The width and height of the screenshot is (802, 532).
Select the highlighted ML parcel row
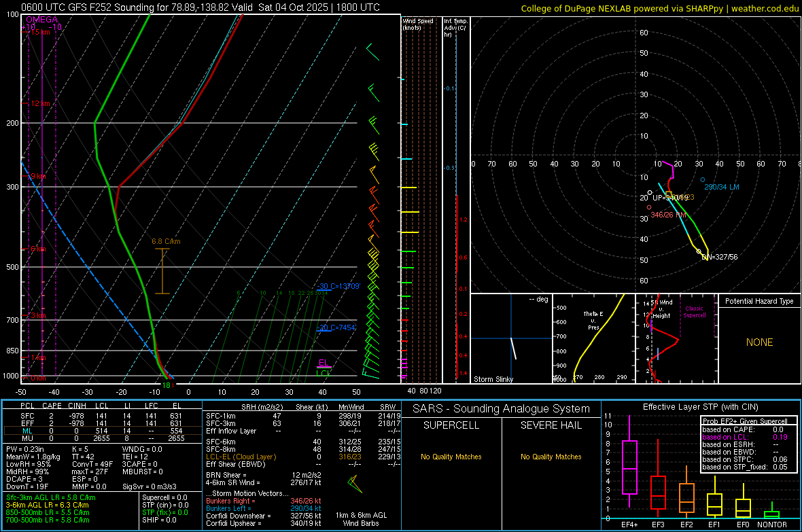pos(102,431)
